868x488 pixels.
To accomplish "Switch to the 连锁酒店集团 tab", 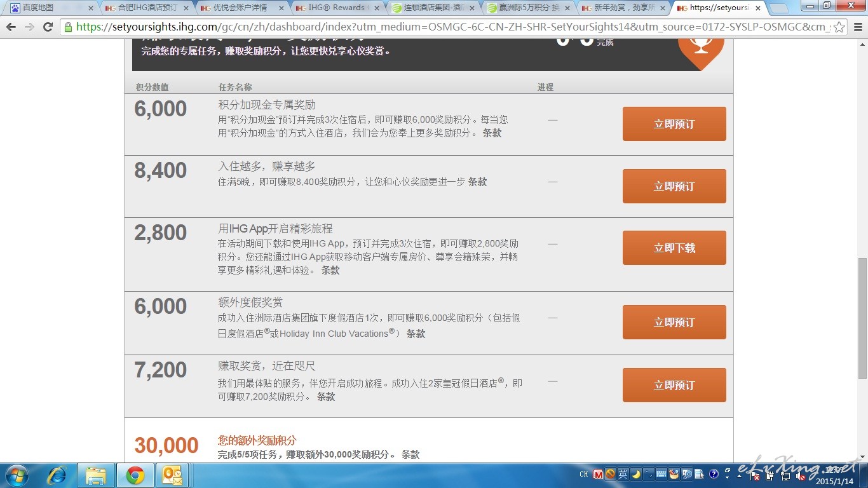I will click(x=433, y=8).
